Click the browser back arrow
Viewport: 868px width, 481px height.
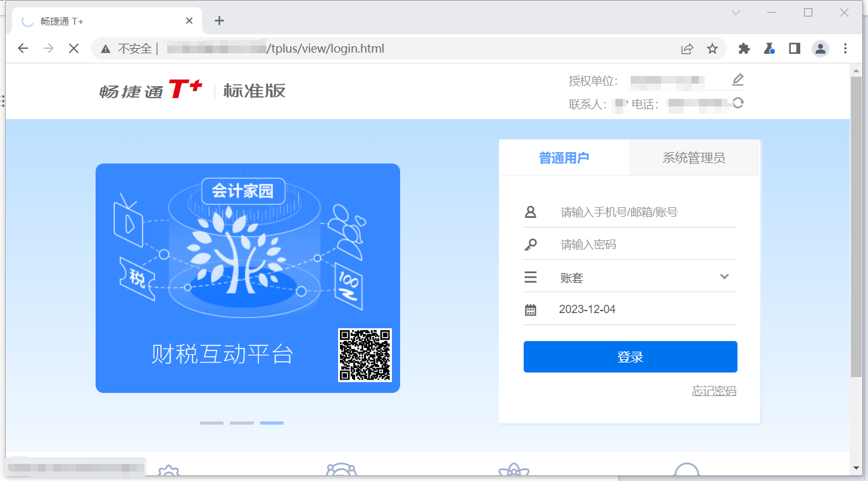point(23,48)
